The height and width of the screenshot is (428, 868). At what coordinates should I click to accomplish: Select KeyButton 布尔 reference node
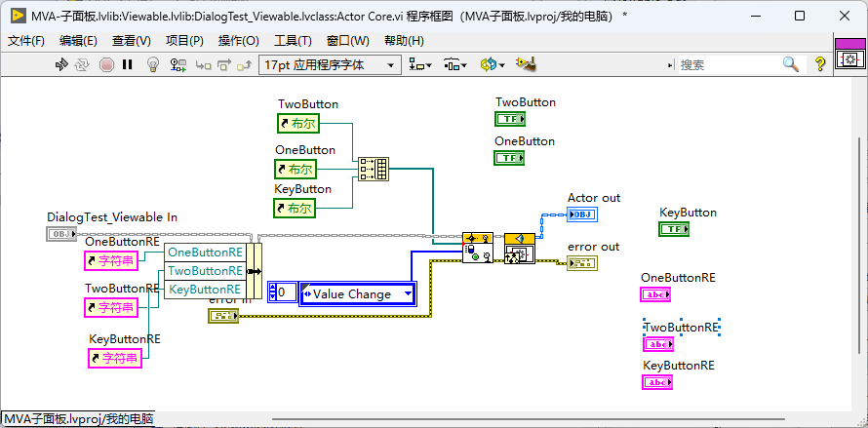295,209
